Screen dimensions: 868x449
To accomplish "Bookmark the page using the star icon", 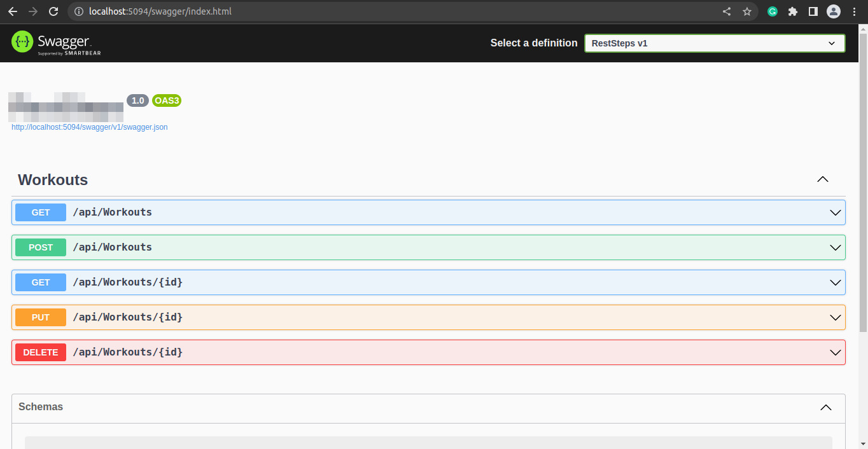I will [x=746, y=11].
